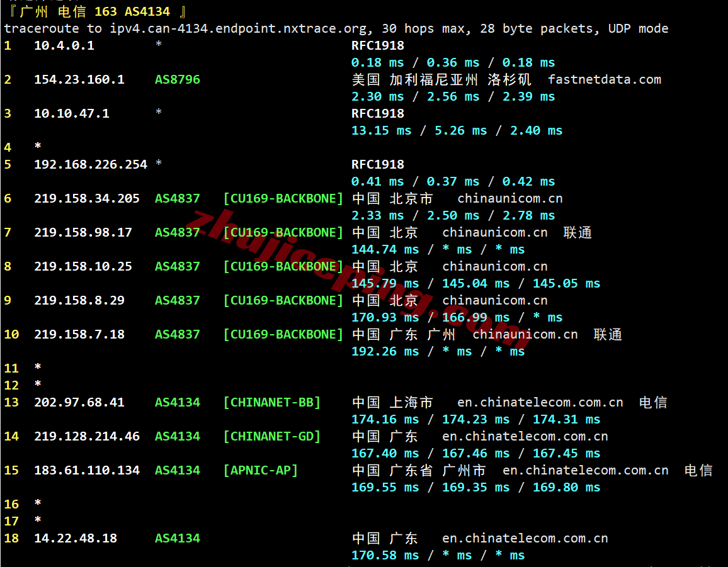The width and height of the screenshot is (728, 567).
Task: Click the APNIC-AP tag on hop 15
Action: [x=261, y=471]
